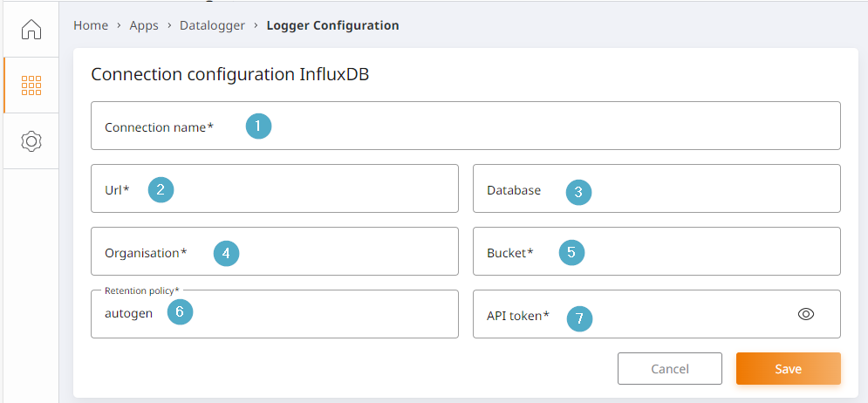This screenshot has height=403, width=868.
Task: Focus the Organisation input field
Action: point(275,251)
